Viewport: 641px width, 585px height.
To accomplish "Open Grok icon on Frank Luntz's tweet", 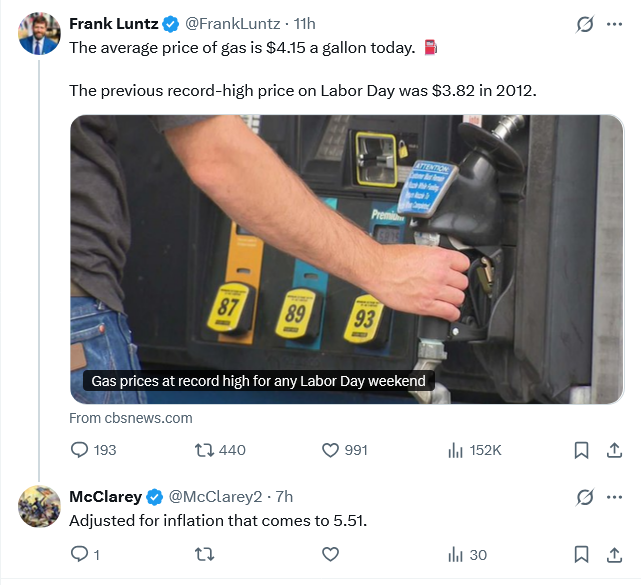I will [x=585, y=24].
